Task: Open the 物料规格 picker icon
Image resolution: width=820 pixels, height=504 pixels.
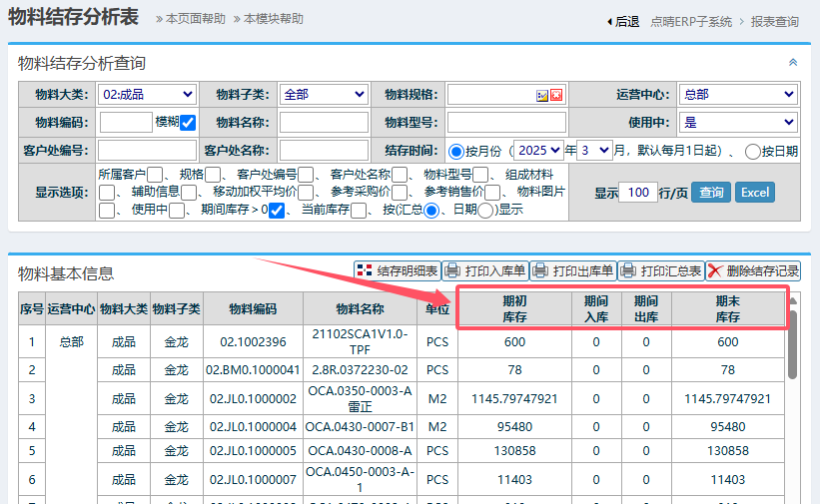Action: (542, 96)
